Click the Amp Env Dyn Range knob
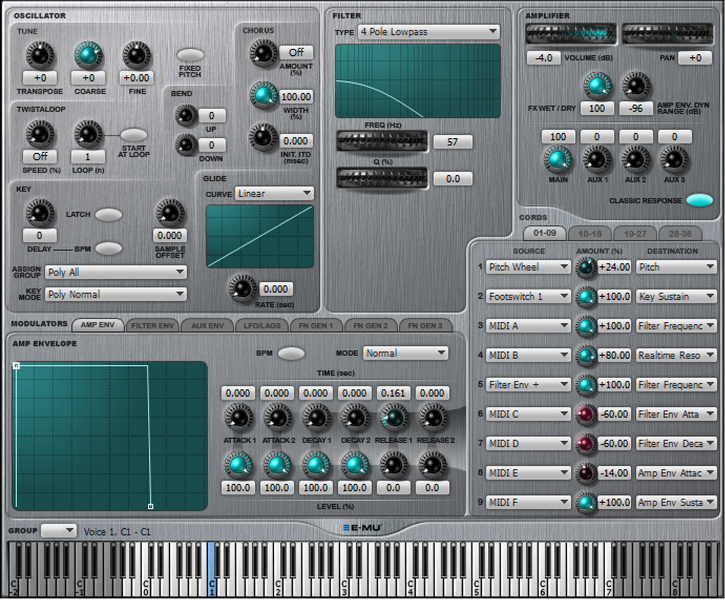 click(x=636, y=86)
